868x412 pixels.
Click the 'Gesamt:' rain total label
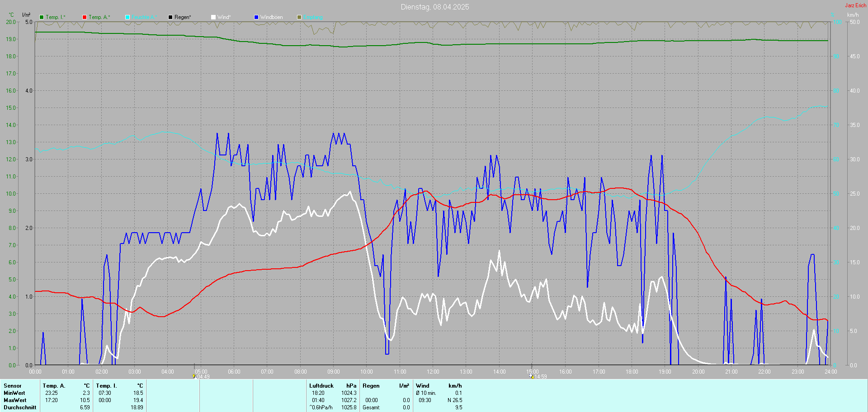tap(372, 407)
